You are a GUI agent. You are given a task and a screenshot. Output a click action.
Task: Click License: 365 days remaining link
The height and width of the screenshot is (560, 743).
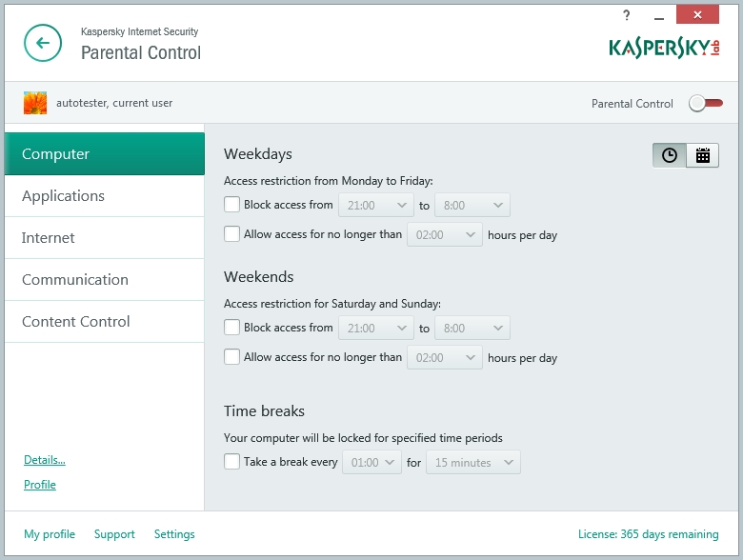[x=649, y=534]
